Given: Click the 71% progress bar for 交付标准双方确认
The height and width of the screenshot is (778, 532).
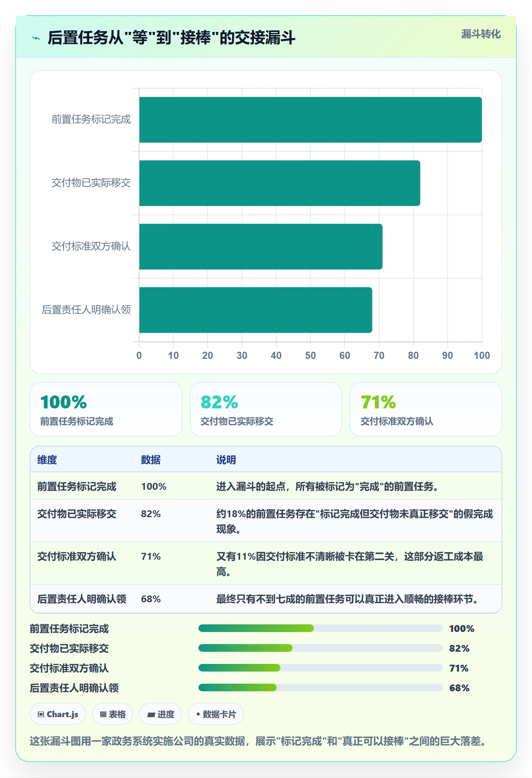Looking at the screenshot, I should tap(321, 668).
